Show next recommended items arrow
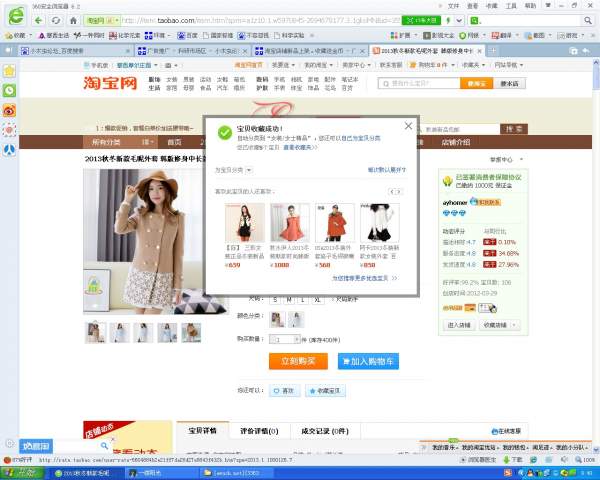600x480 pixels. click(x=398, y=191)
